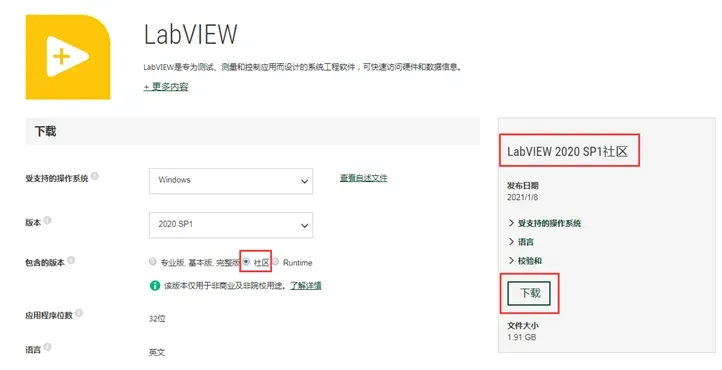The width and height of the screenshot is (722, 370).
Task: Open the Windows operating system dropdown
Action: [231, 181]
